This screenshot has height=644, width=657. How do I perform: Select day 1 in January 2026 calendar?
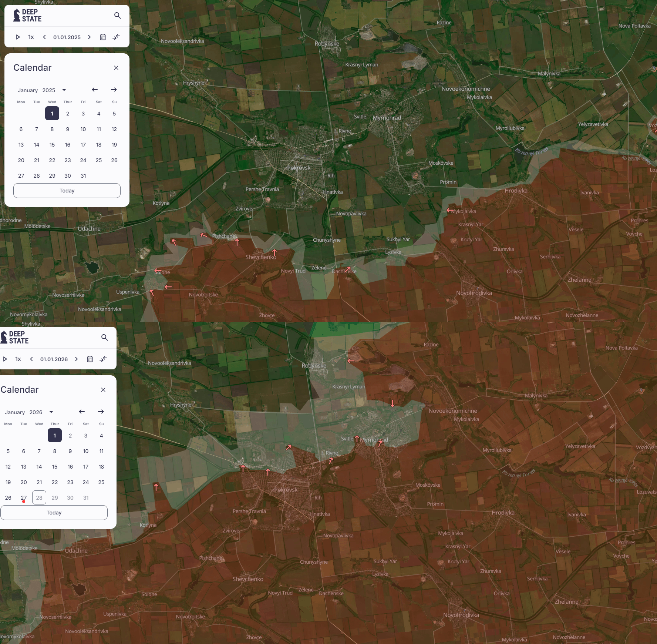coord(55,436)
